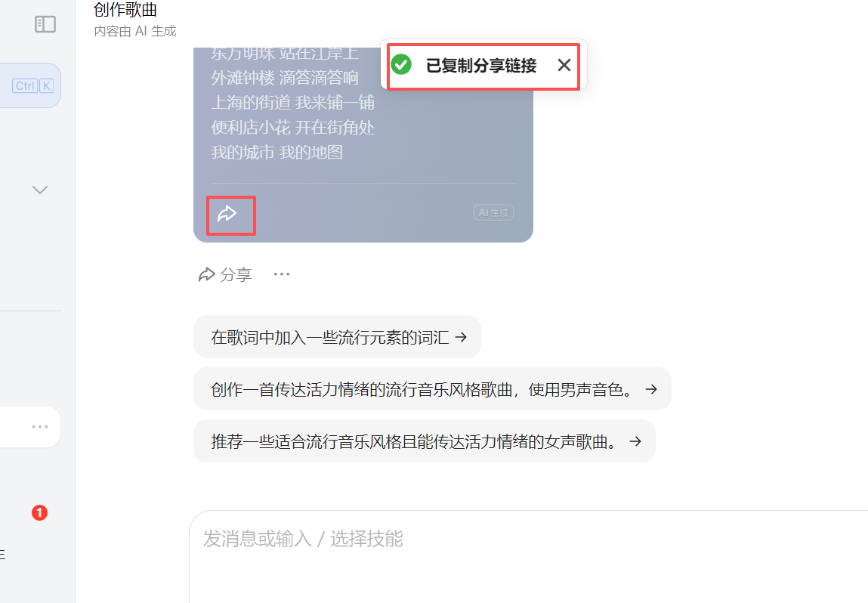
Task: Click the 分享 button below the song
Action: [225, 274]
